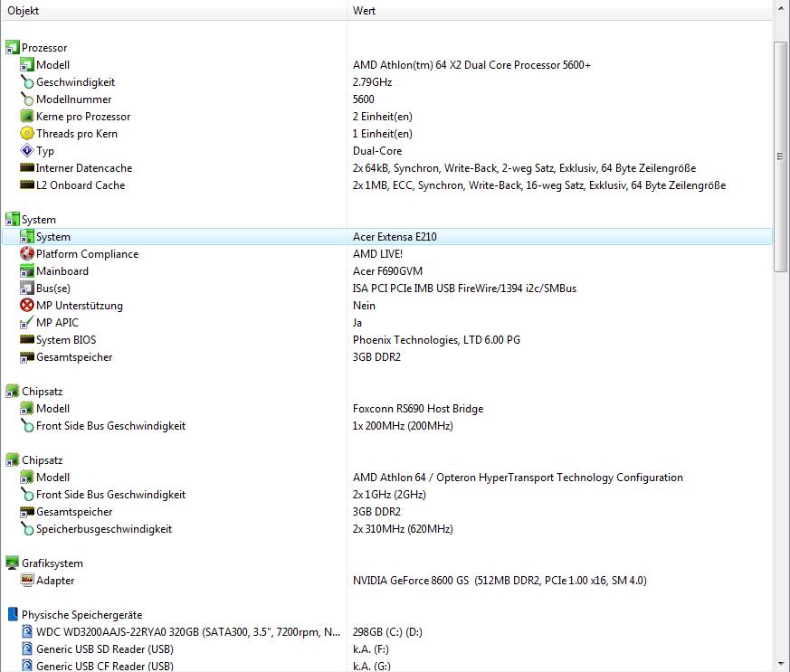Screen dimensions: 790x672
Task: Click the Speicherbusgeschwindigkeit row icon
Action: (x=27, y=528)
